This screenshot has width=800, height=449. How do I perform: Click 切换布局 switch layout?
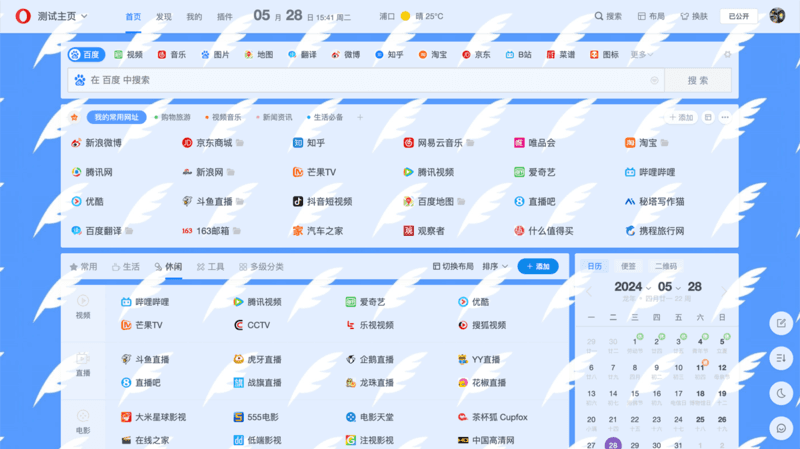(x=453, y=266)
